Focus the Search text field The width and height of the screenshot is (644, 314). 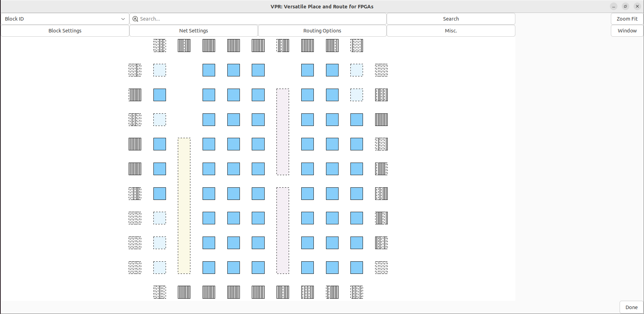[258, 19]
